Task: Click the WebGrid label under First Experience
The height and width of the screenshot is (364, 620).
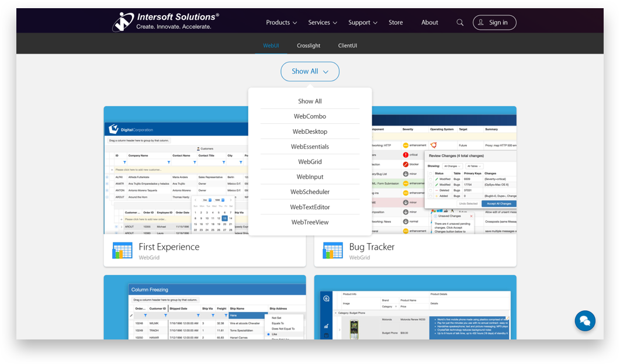Action: [x=149, y=257]
